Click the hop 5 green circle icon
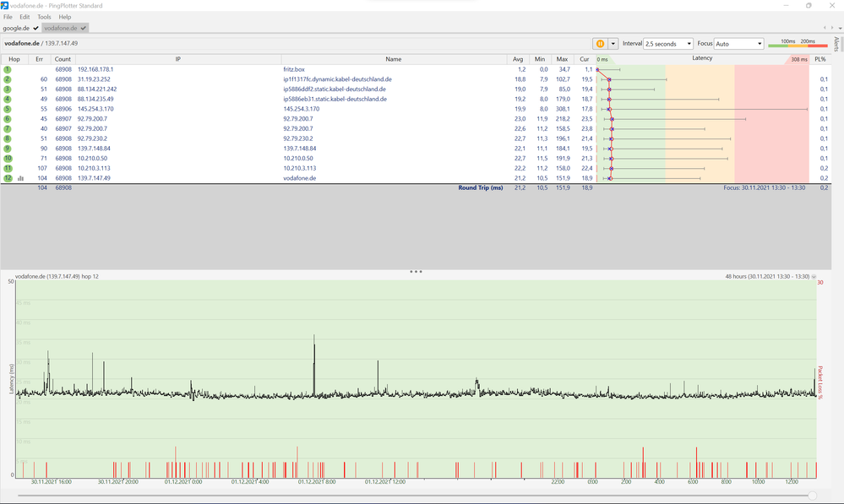 click(x=8, y=109)
